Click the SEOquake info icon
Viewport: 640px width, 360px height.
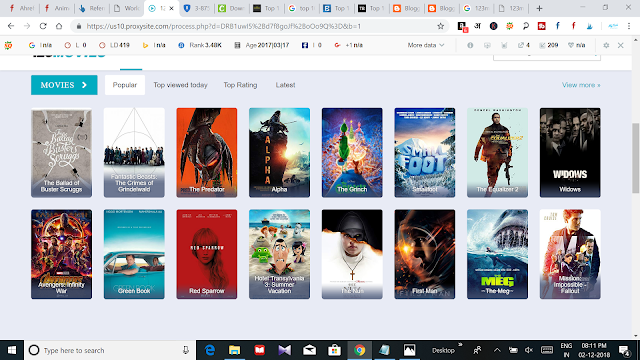[470, 45]
